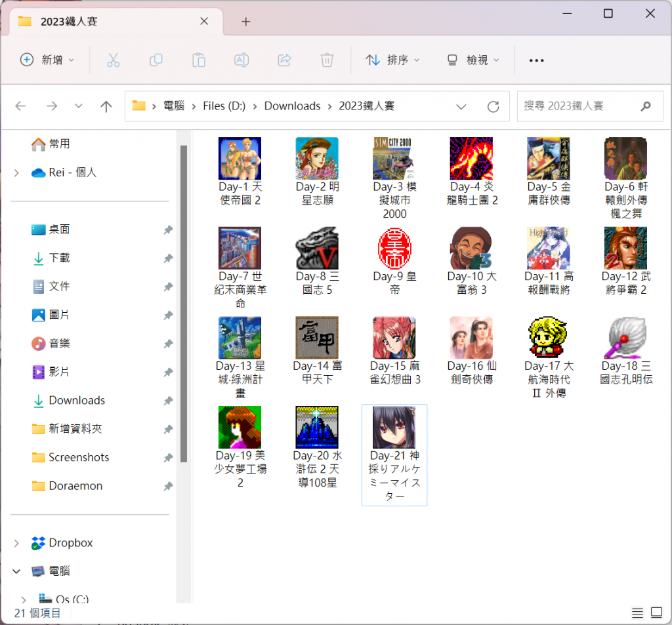Image resolution: width=672 pixels, height=625 pixels.
Task: Click the Copy icon in toolbar
Action: tap(156, 60)
